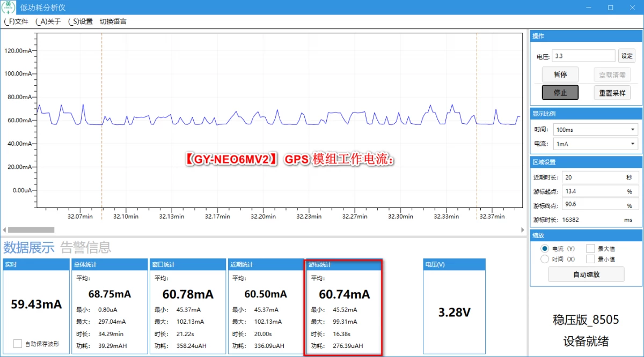Click the 游标时长 value 16382
This screenshot has height=357, width=644.
point(570,220)
